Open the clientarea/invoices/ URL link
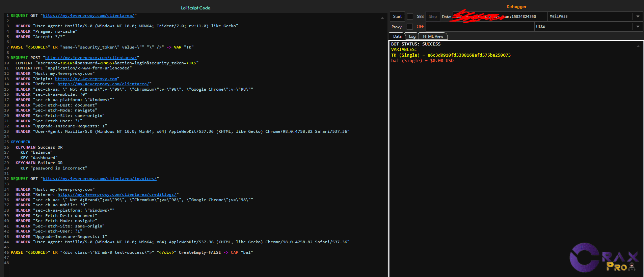The width and height of the screenshot is (644, 277). click(x=100, y=179)
